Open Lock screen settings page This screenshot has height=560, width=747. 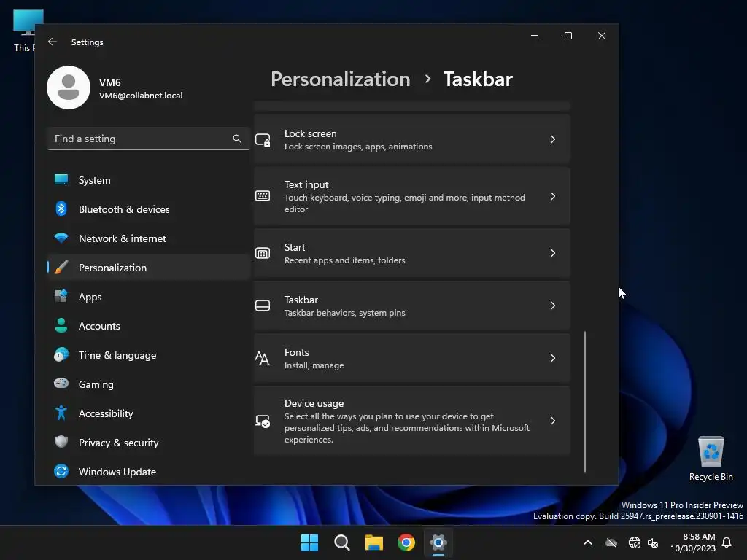(x=411, y=139)
